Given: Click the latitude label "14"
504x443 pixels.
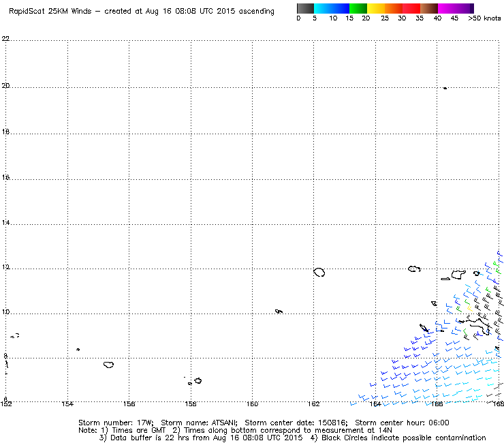Looking at the screenshot, I should coord(5,223).
